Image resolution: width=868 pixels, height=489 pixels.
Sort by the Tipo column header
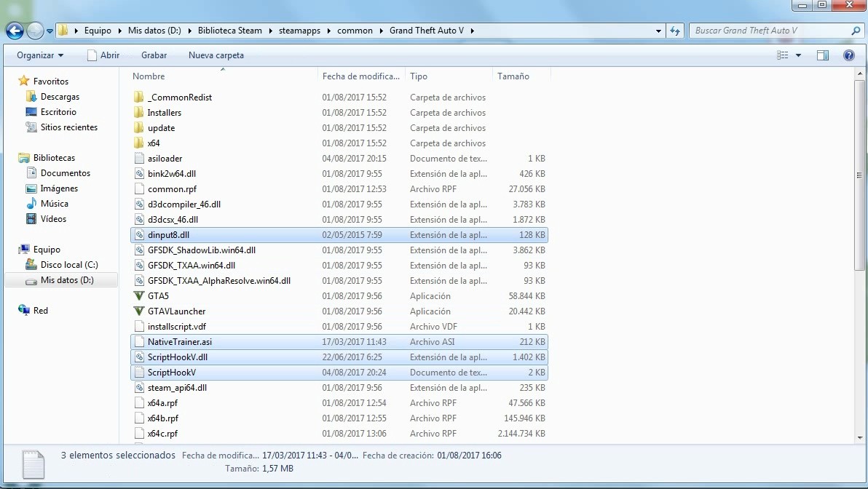click(x=449, y=76)
